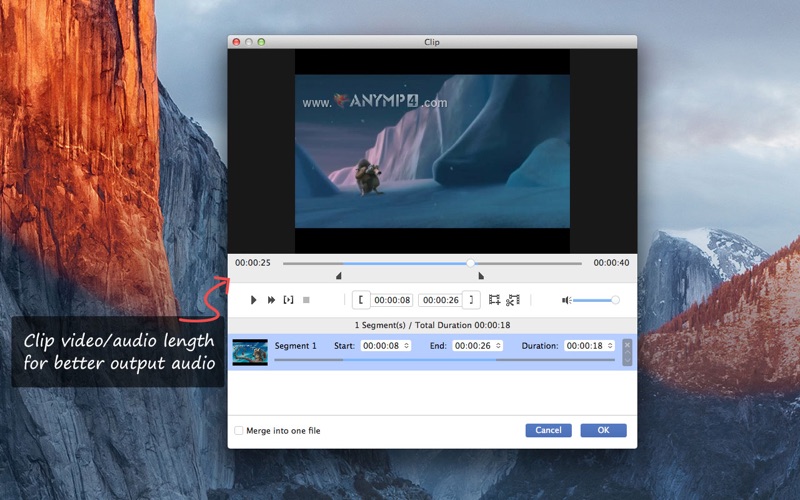The image size is (800, 500).
Task: Click the play-segment bracket icon
Action: pyautogui.click(x=288, y=300)
